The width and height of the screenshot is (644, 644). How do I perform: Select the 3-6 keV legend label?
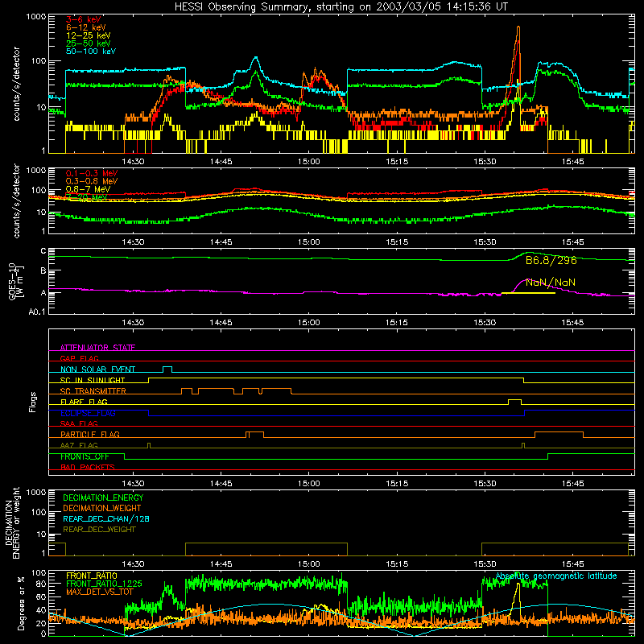click(83, 19)
